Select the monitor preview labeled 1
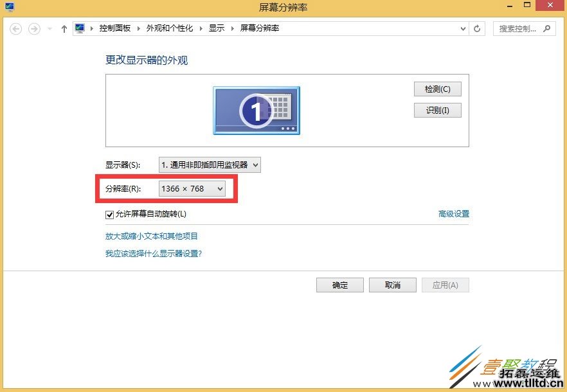Screen dimensions: 567x392 (256, 110)
